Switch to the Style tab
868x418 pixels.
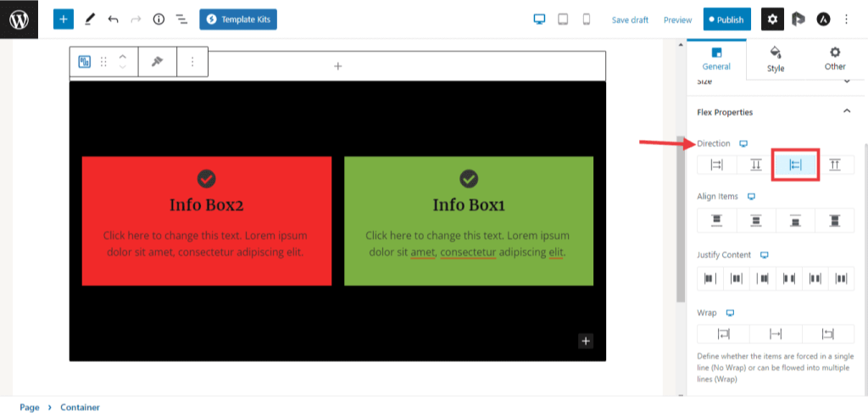tap(776, 59)
